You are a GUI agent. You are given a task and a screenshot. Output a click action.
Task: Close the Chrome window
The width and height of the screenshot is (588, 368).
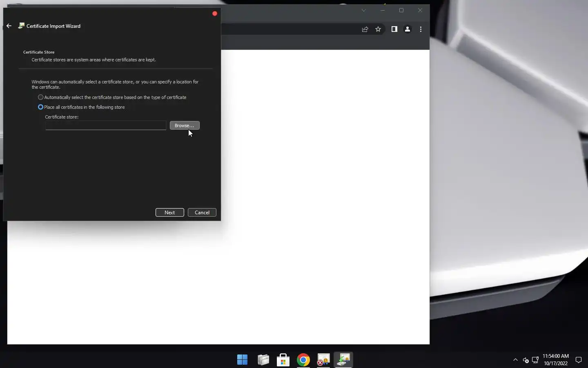420,10
